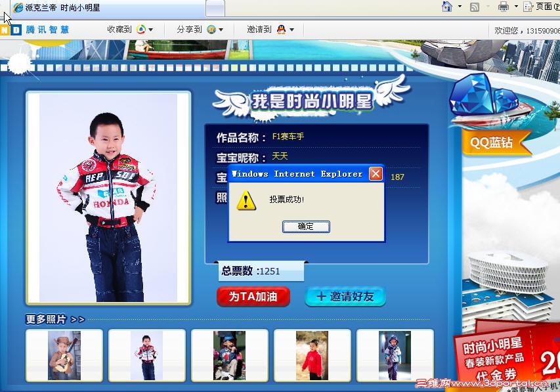
Task: Expand the home button dropdown arrow
Action: [x=460, y=7]
